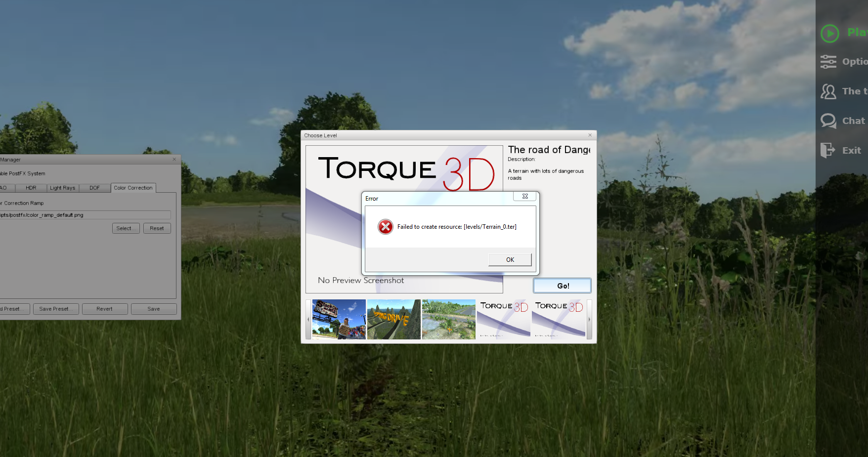Click the green Play icon in the main menu
The image size is (868, 457).
pos(830,34)
